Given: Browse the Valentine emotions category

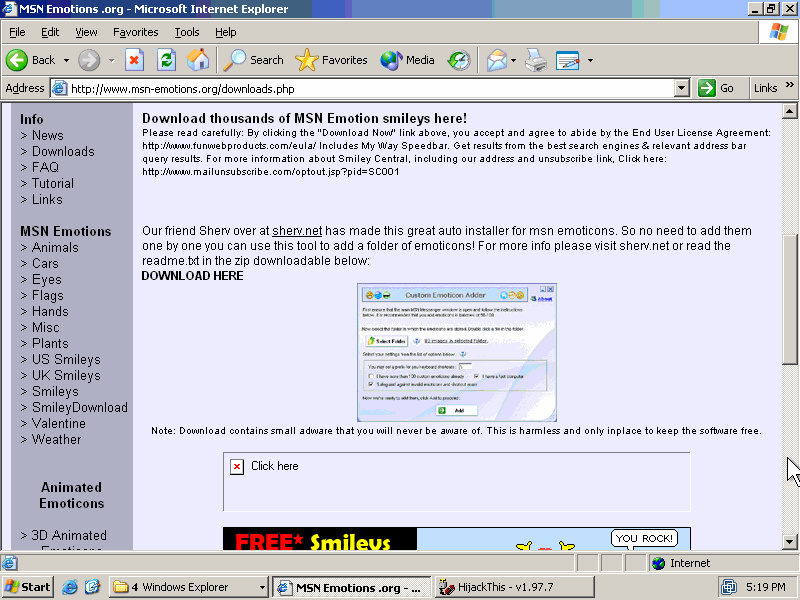Looking at the screenshot, I should click(59, 423).
